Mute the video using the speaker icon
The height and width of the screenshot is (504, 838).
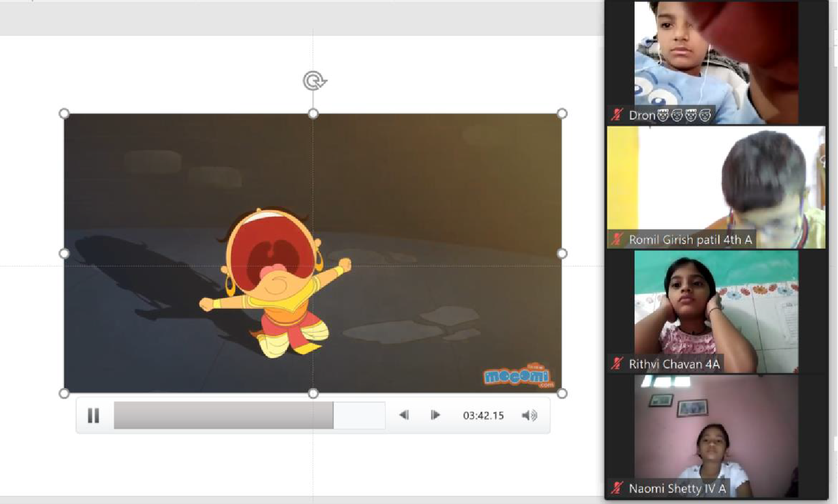(530, 415)
